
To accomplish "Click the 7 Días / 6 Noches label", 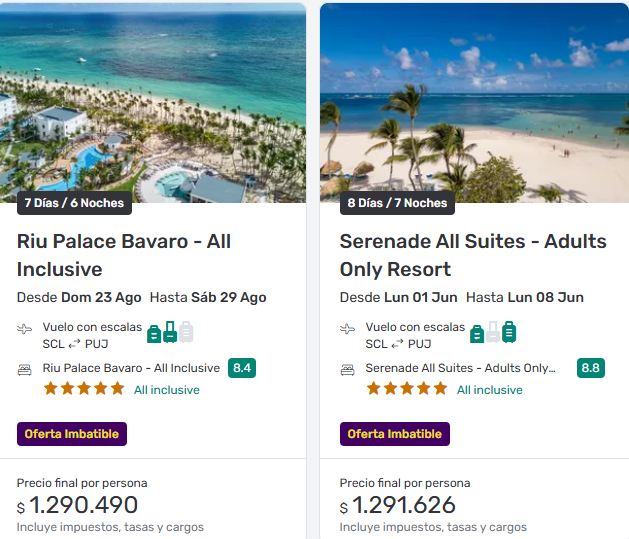I will [75, 203].
